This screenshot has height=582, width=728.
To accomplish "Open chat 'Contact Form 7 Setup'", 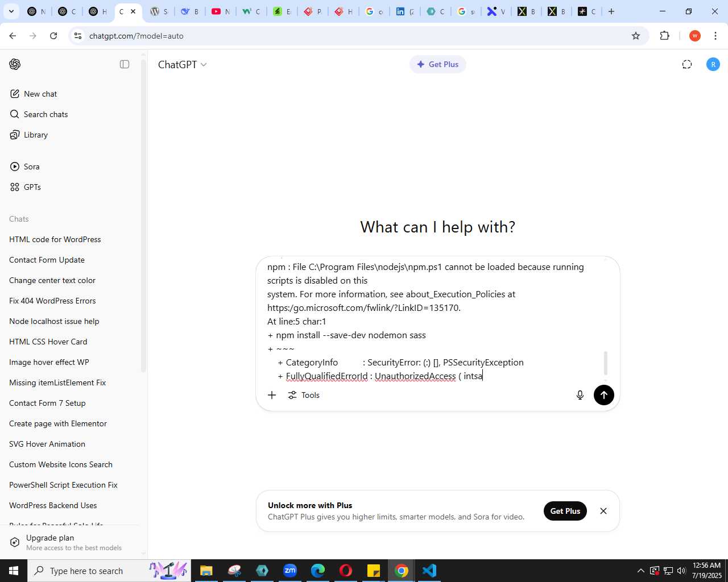I will click(47, 403).
